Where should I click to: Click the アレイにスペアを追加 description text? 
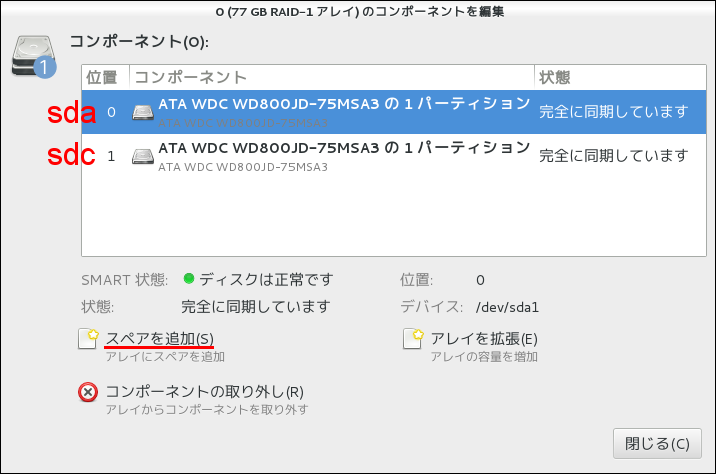tap(165, 357)
